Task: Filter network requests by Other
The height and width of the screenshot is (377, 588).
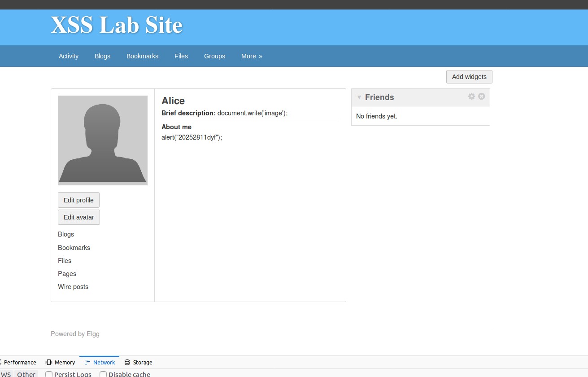Action: pyautogui.click(x=26, y=374)
